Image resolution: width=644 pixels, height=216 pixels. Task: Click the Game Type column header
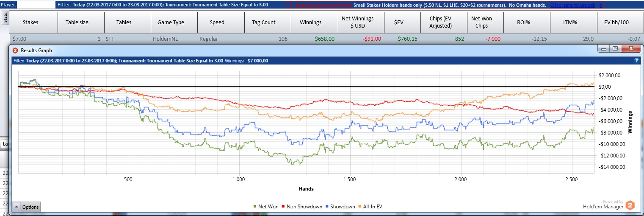tap(171, 22)
